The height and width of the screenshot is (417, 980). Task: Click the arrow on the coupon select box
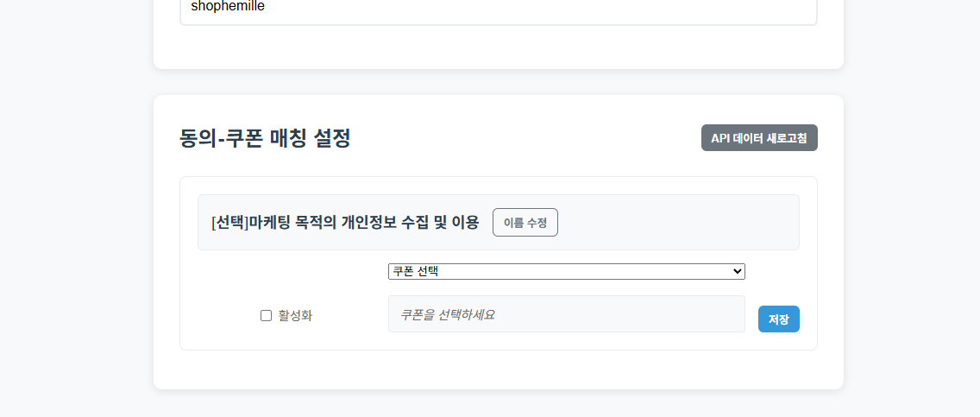tap(737, 271)
